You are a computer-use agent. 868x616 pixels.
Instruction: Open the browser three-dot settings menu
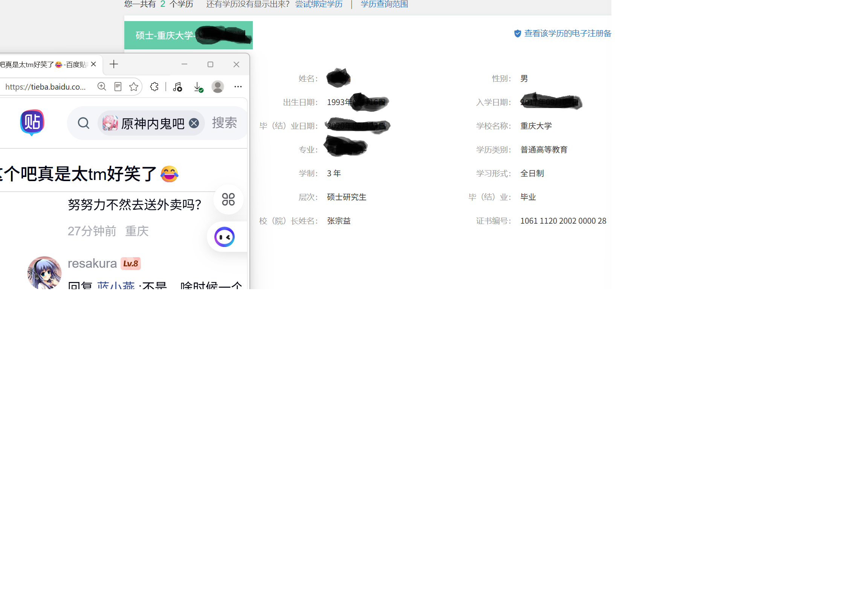[x=238, y=87]
